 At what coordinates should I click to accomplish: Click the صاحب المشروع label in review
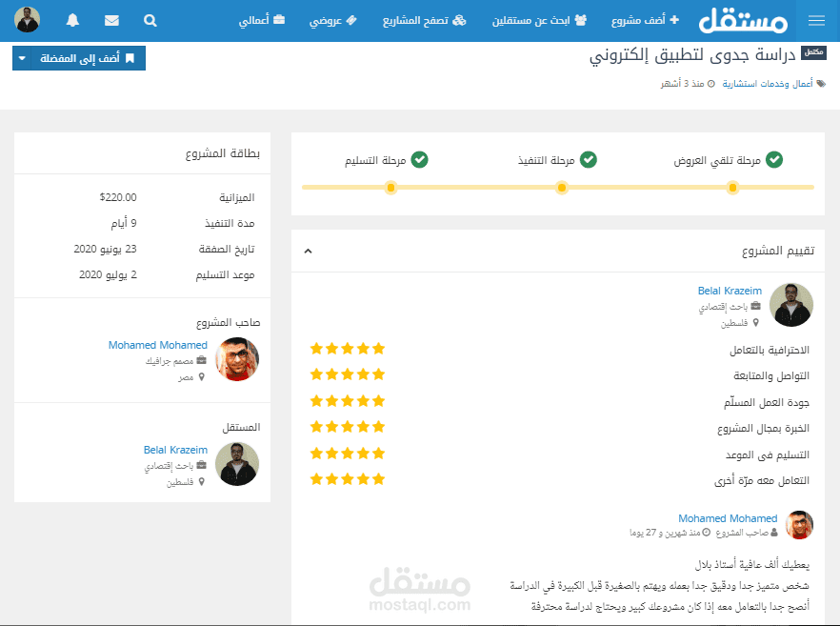742,533
